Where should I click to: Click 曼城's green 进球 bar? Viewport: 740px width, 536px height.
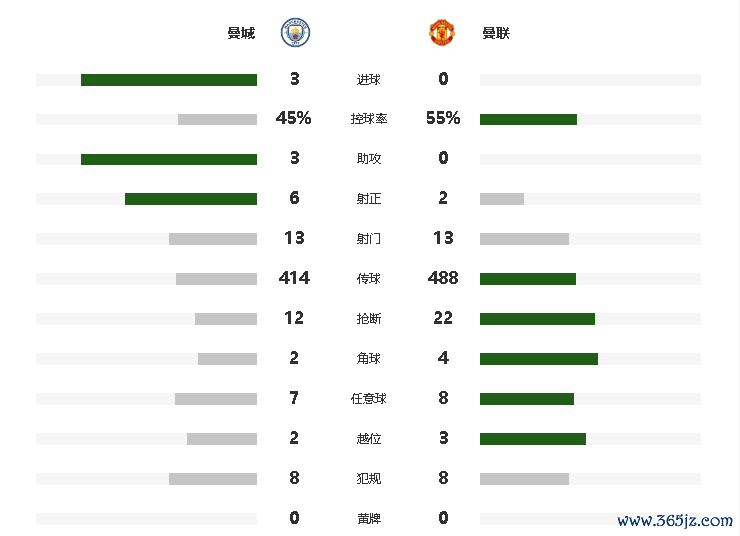click(x=169, y=80)
